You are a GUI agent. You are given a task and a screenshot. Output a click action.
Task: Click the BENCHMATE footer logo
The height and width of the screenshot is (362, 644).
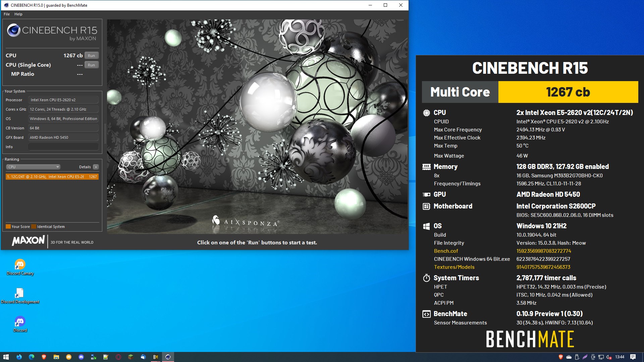530,339
